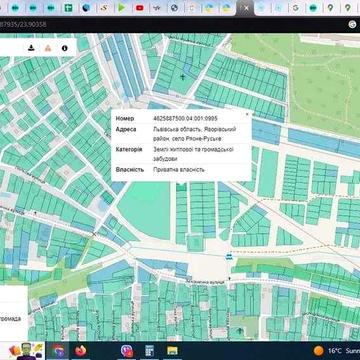Open Calculator from the taskbar

(149, 351)
